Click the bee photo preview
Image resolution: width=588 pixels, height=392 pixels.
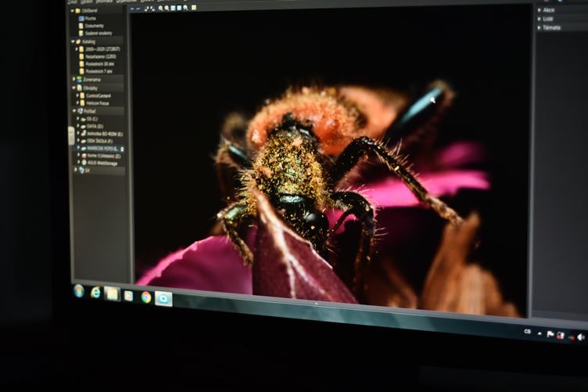(x=330, y=161)
